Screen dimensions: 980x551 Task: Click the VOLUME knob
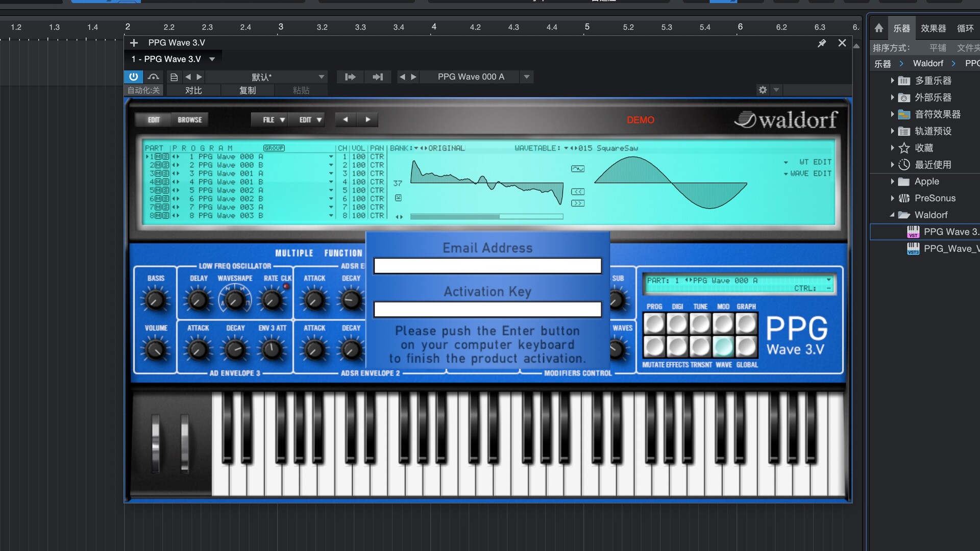click(155, 350)
